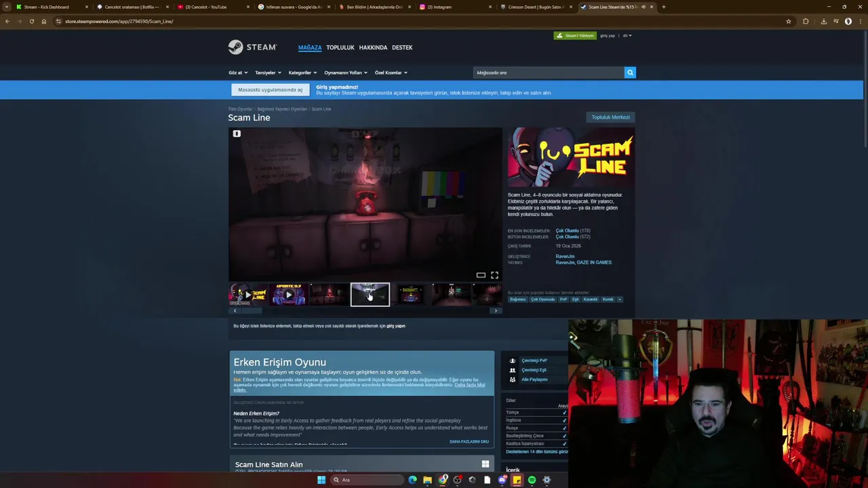Enter fullscreen on the media player
868x488 pixels.
[x=494, y=274]
